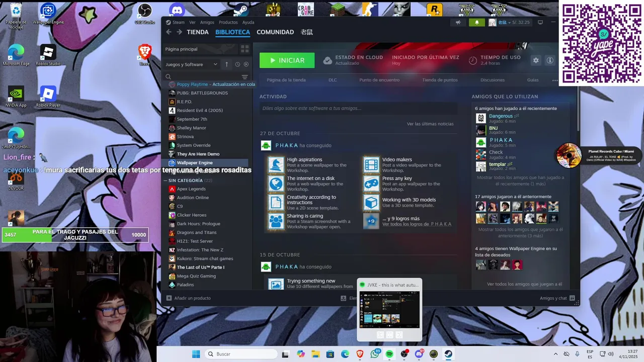Click the green INICIAR button
The height and width of the screenshot is (362, 644).
(x=287, y=60)
